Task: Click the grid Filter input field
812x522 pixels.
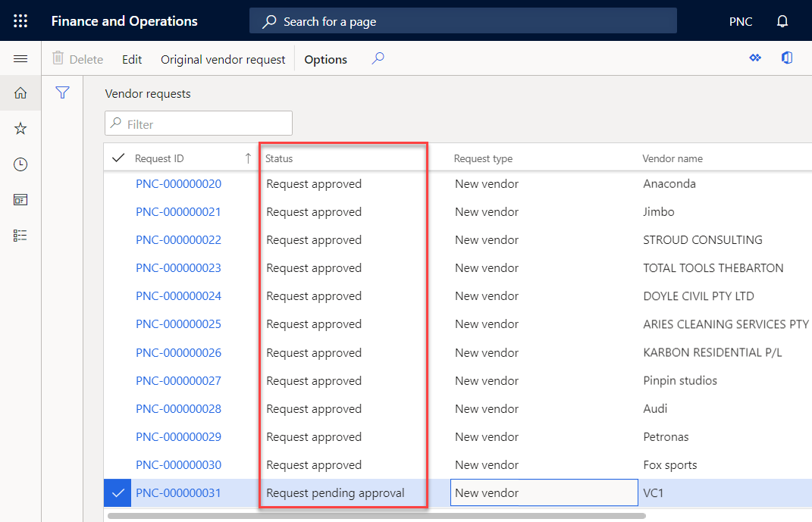Action: tap(199, 123)
